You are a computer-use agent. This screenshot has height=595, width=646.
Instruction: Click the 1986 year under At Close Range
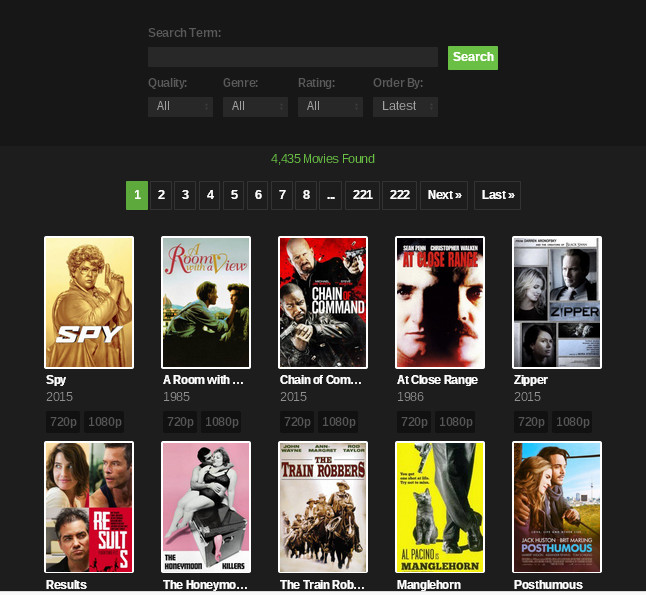click(x=410, y=397)
